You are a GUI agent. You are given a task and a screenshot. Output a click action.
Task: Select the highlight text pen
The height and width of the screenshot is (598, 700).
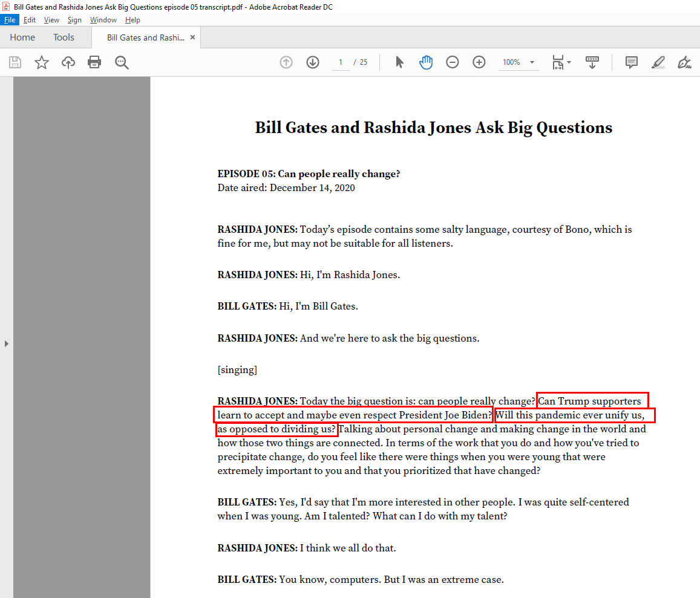(658, 62)
